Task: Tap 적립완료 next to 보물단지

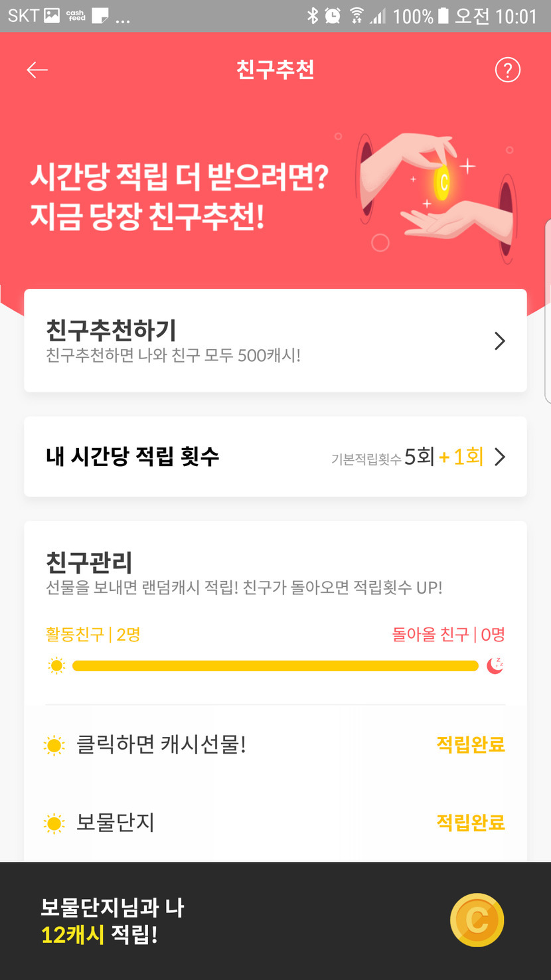Action: click(471, 823)
